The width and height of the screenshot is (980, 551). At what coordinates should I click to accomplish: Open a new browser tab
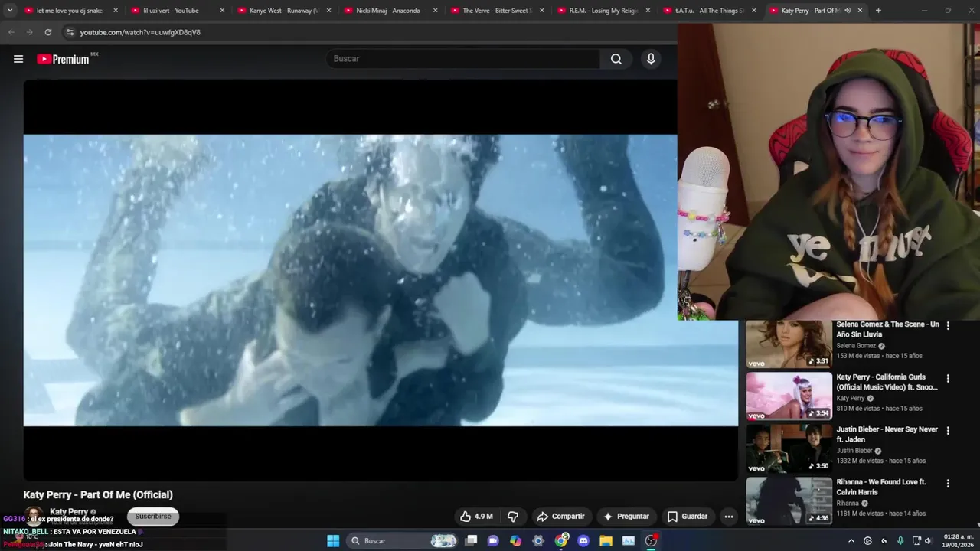point(878,11)
